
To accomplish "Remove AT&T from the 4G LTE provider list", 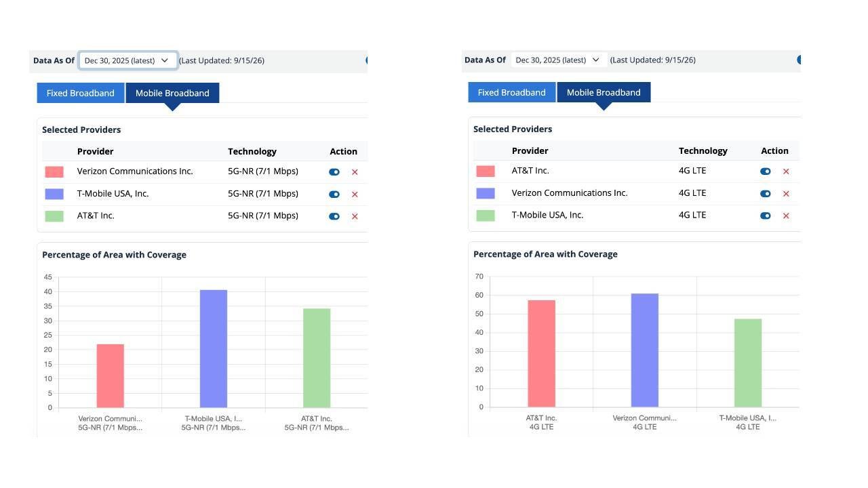I will pyautogui.click(x=786, y=171).
